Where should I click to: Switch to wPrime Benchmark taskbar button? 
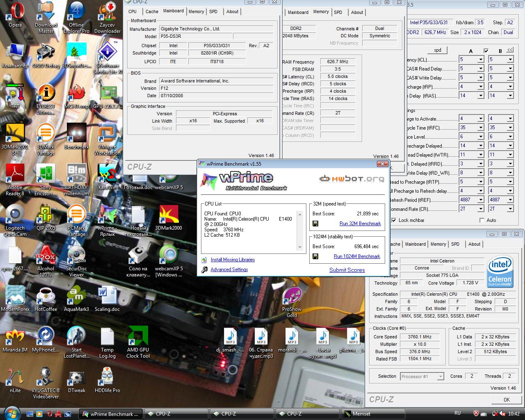tap(111, 414)
